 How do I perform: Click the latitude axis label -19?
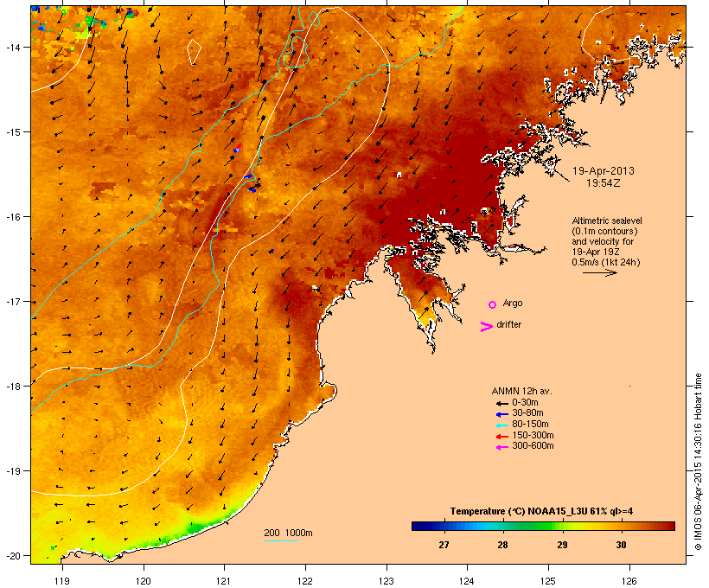pos(12,471)
